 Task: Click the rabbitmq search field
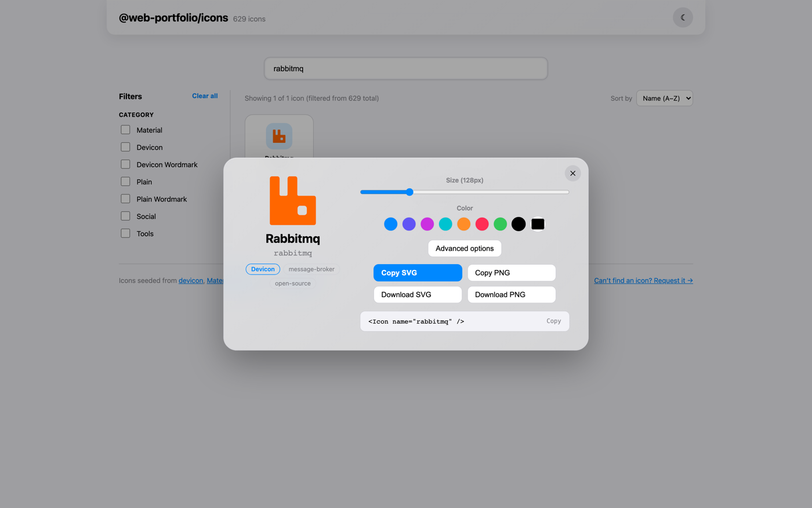click(406, 69)
